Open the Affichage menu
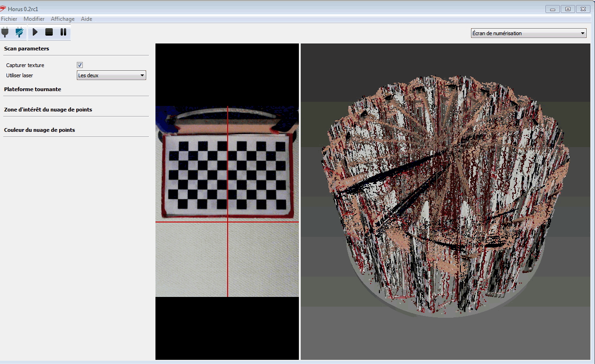The width and height of the screenshot is (595, 364). pyautogui.click(x=62, y=19)
